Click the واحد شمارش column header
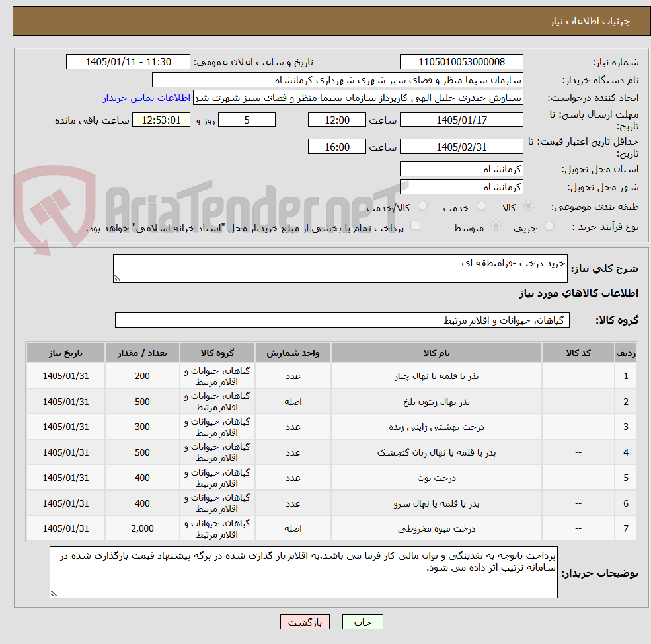Viewport: 651px width, 644px height. pyautogui.click(x=293, y=353)
